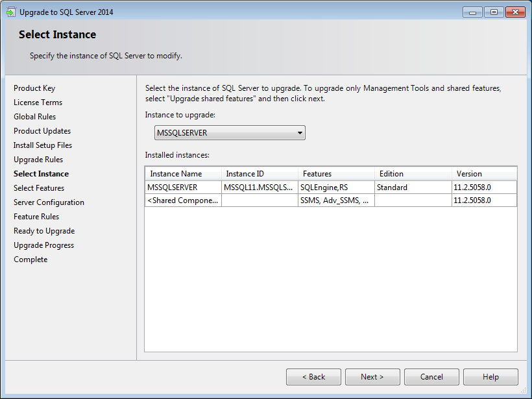
Task: Select the Upgrade Progress step
Action: 43,245
